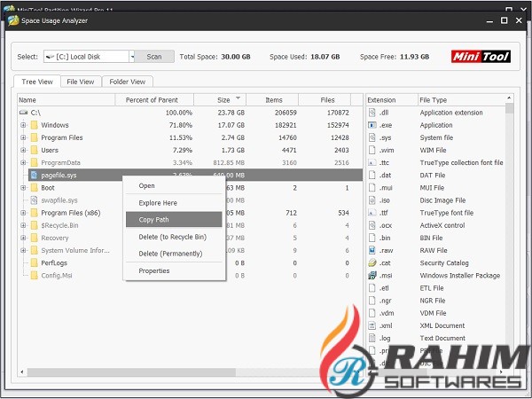Click the .dll extension icon
Screen dimensions: 532x399
click(372, 113)
